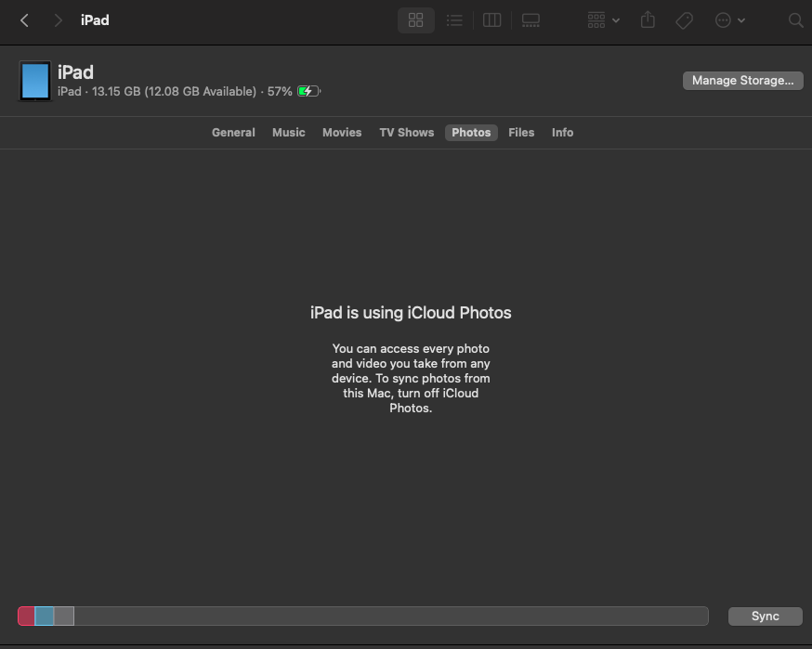Click the iPad window title
This screenshot has width=812, height=649.
(95, 20)
